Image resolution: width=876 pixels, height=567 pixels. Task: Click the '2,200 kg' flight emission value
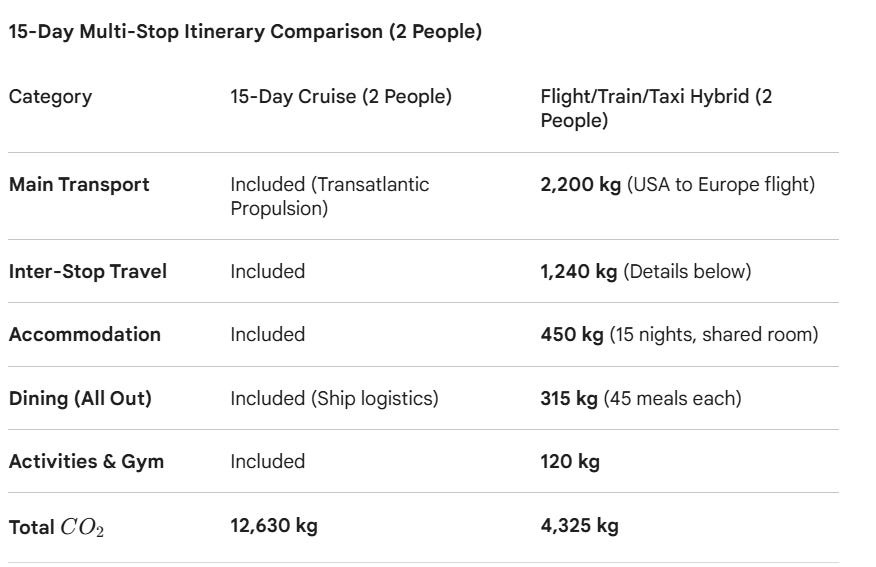pyautogui.click(x=580, y=184)
